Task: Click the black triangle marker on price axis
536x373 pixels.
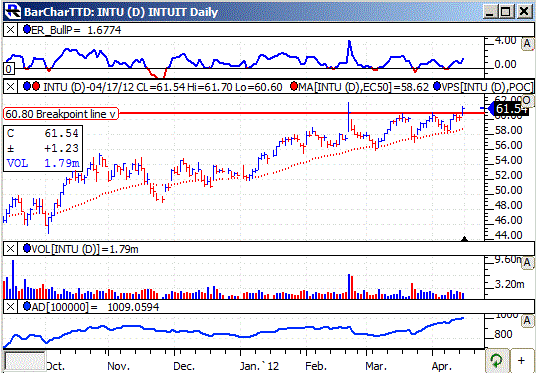Action: click(x=464, y=239)
